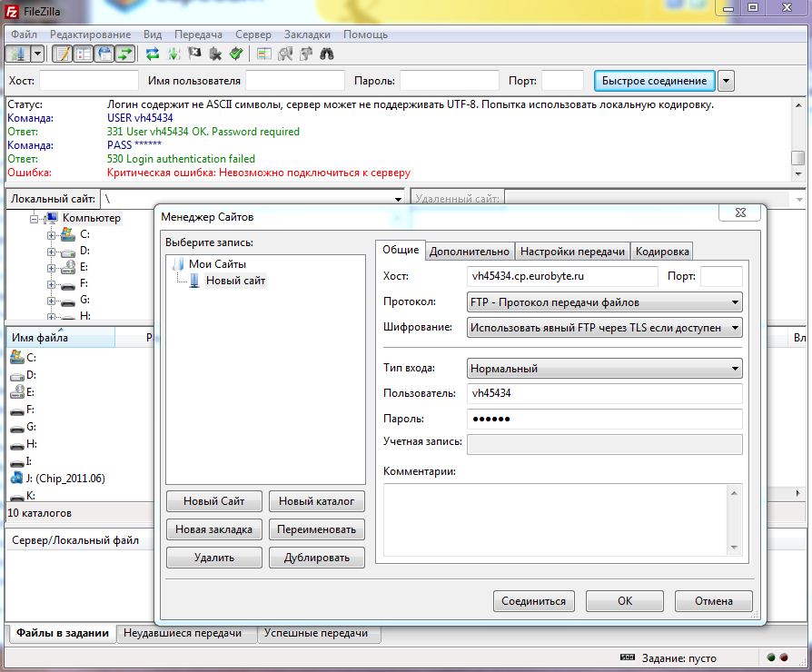Click the quickconnect Имя пользователя field
Image resolution: width=812 pixels, height=672 pixels.
[295, 81]
